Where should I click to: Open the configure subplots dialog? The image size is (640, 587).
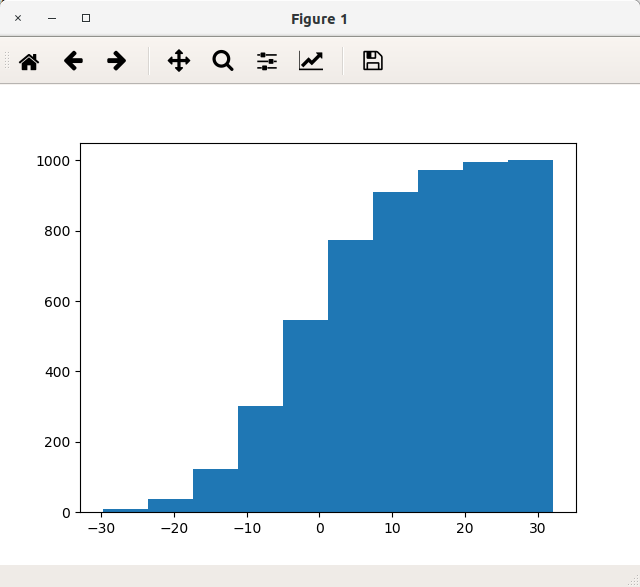tap(267, 61)
